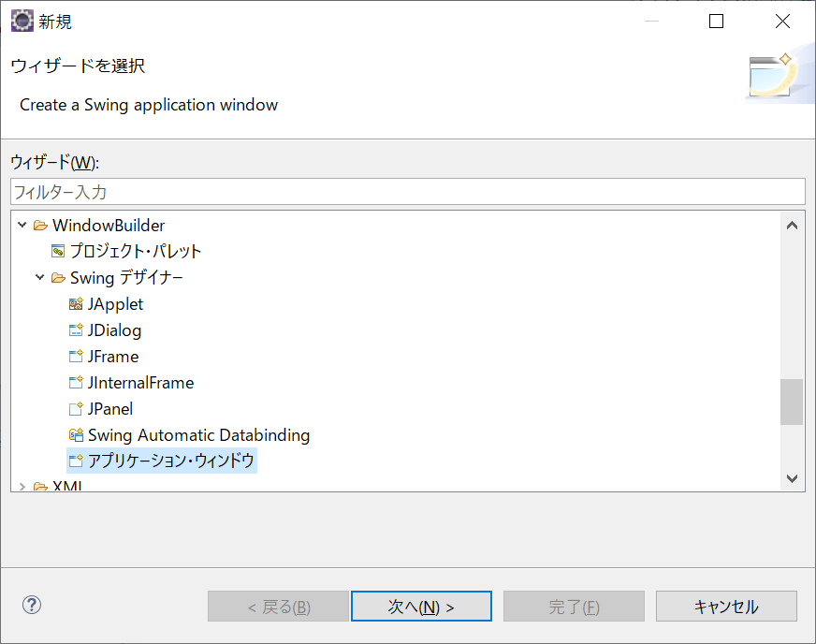Select Swing デザイナー category

click(126, 278)
